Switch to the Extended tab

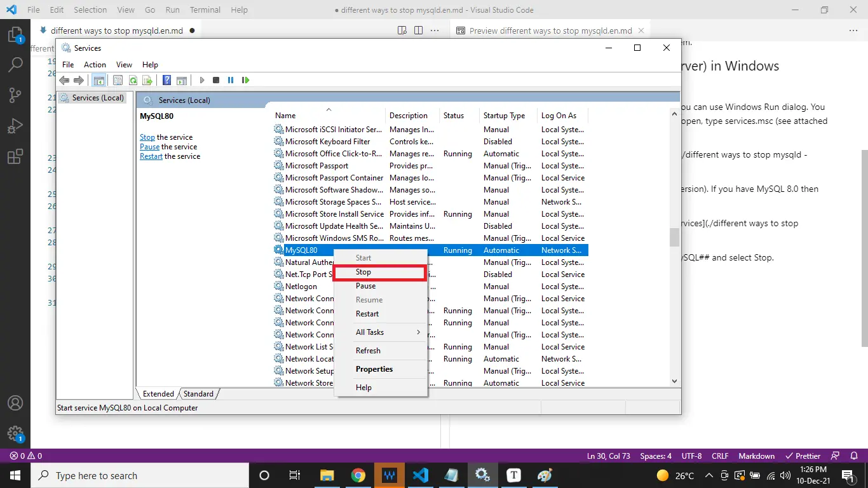(x=158, y=394)
